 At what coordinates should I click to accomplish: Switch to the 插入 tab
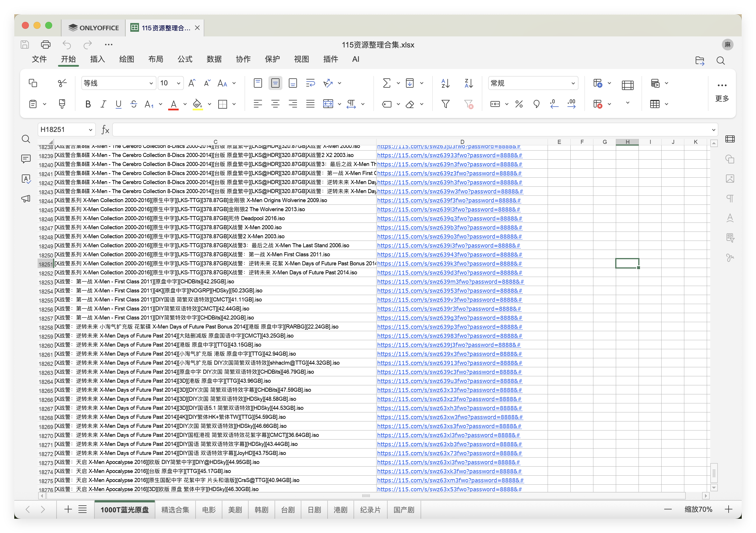click(x=97, y=59)
